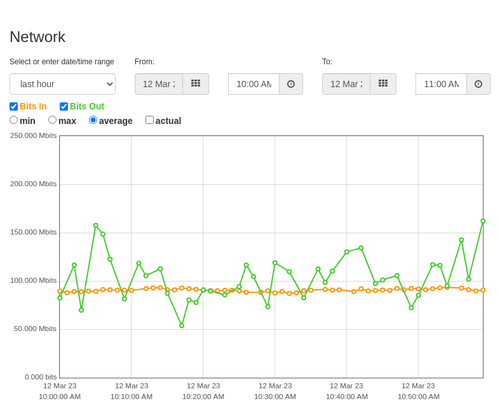Screen dimensions: 500x403
Task: Click the final green peak at chart's right edge
Action: click(x=483, y=221)
